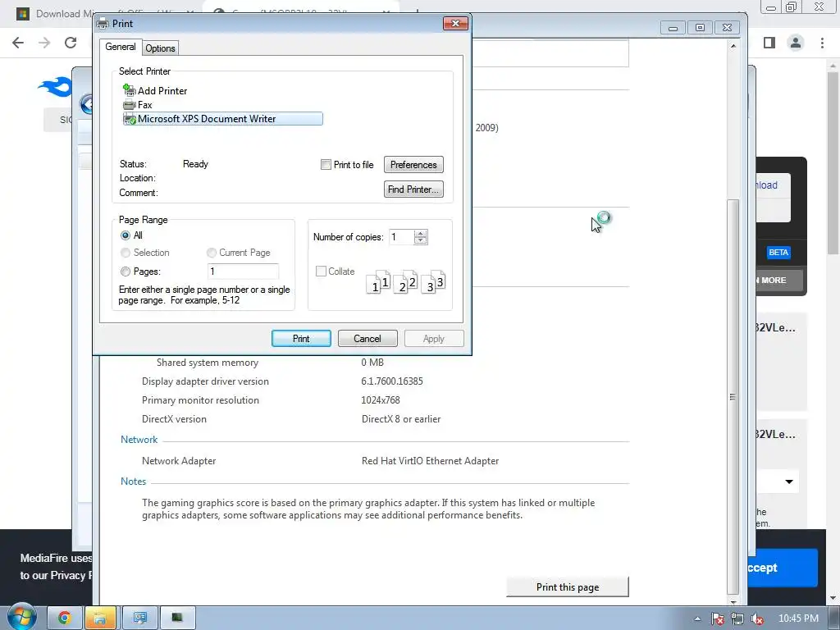The height and width of the screenshot is (630, 840).
Task: Close the Print dialog with X
Action: (455, 23)
